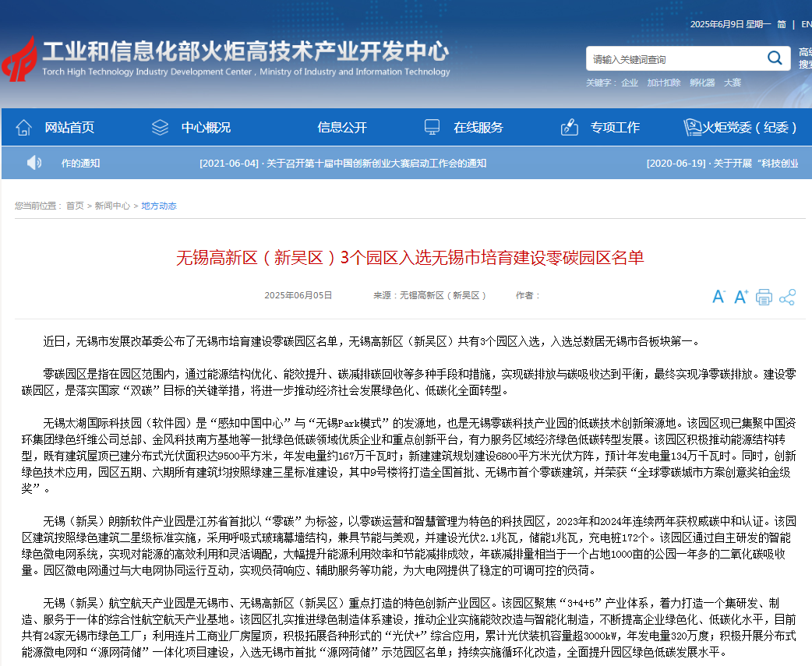The height and width of the screenshot is (666, 812).
Task: Open the 2021-06-04 创新创业大赛 notice
Action: pos(343,164)
